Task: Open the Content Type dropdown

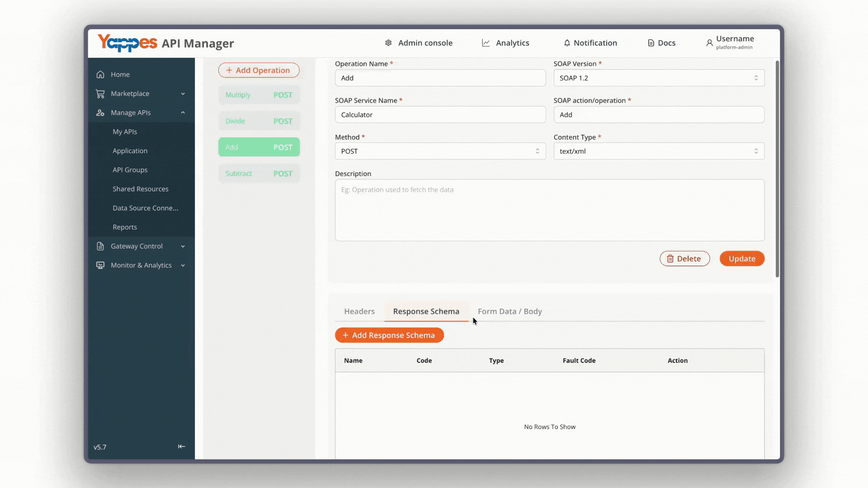Action: [659, 151]
